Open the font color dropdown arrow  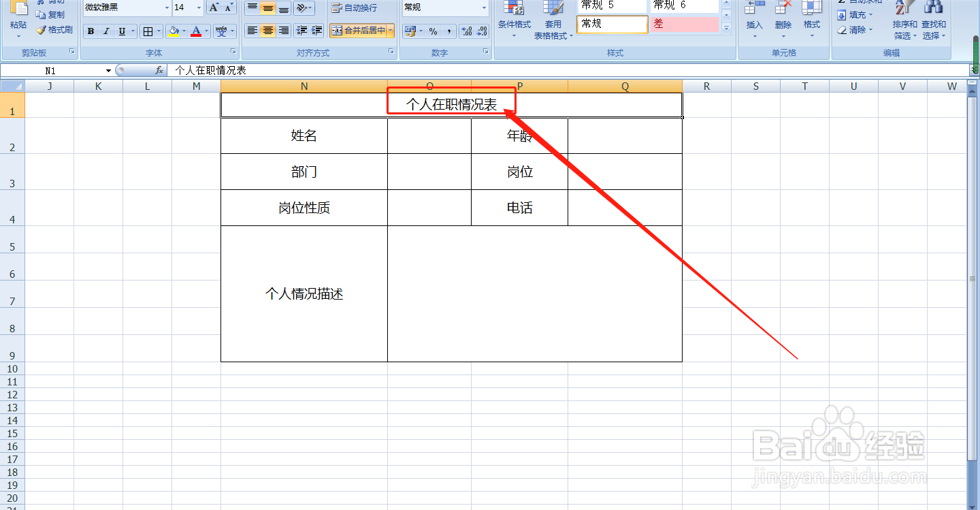tap(207, 31)
